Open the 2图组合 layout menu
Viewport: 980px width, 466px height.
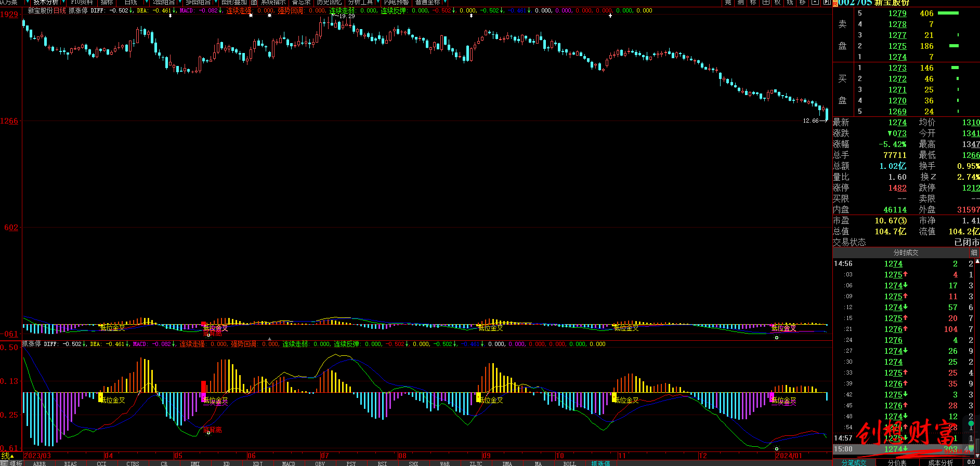click(x=164, y=3)
